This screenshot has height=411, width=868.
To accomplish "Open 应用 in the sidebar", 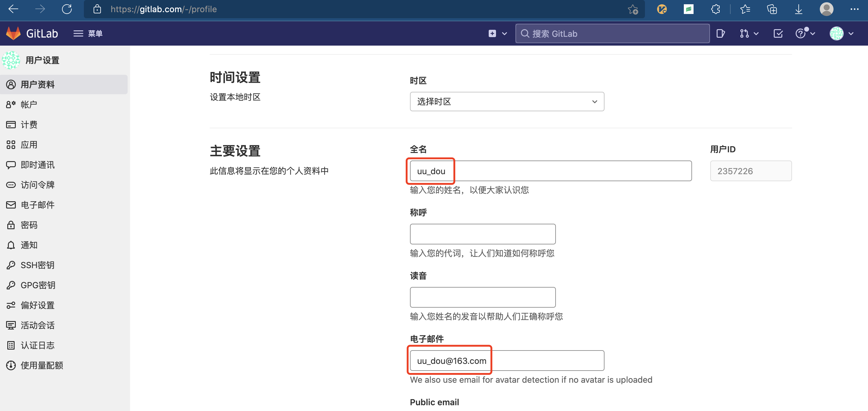I will [64, 145].
